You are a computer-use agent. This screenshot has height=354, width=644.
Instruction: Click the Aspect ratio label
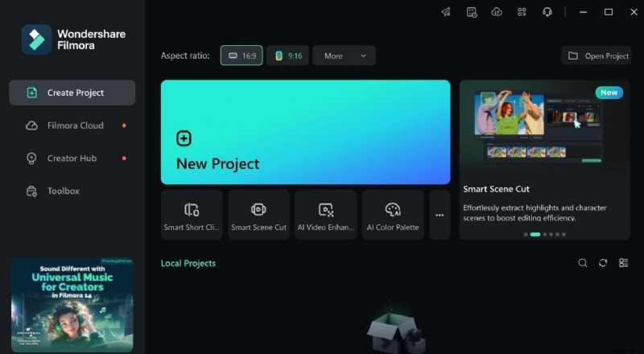click(185, 56)
